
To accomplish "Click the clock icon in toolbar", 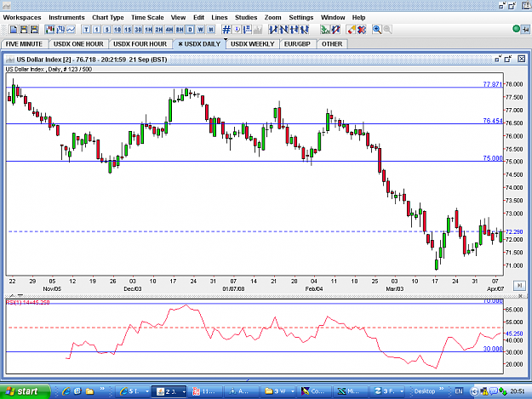I will (x=237, y=30).
